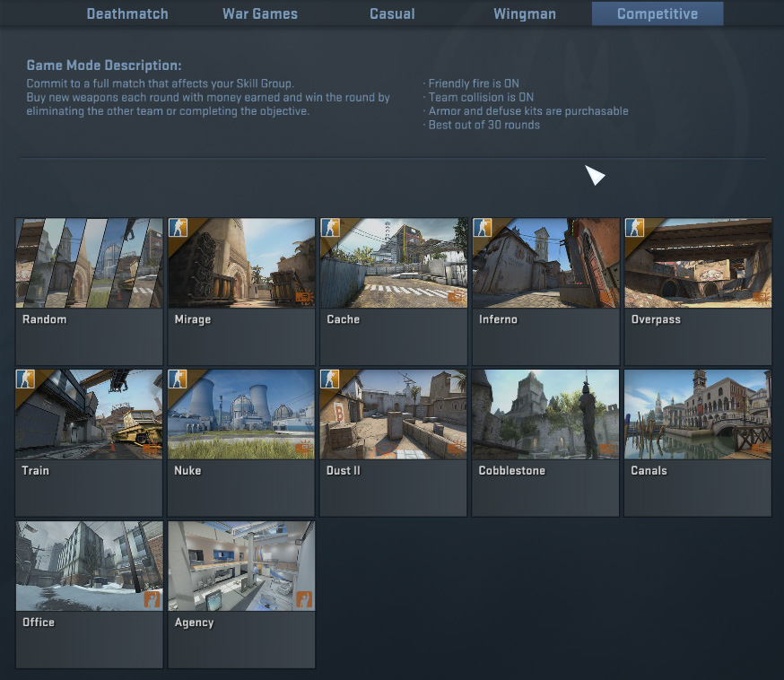Click the active duty badge on Dust II
Viewport: 784px width, 680px height.
[x=329, y=379]
